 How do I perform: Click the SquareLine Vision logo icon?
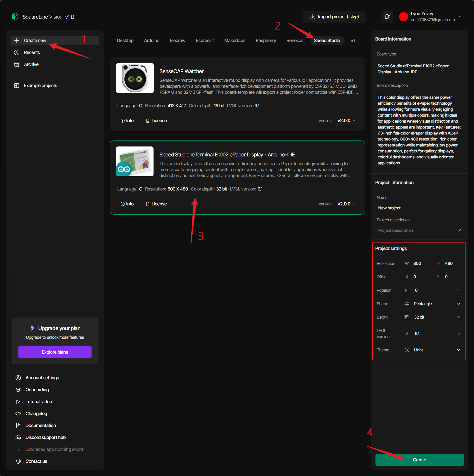[x=15, y=17]
